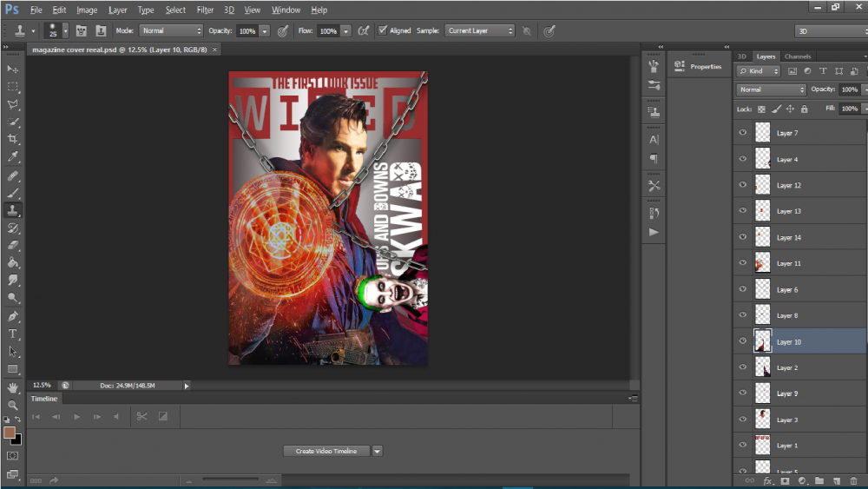Create new group folder icon
This screenshot has height=489, width=868.
tap(819, 481)
